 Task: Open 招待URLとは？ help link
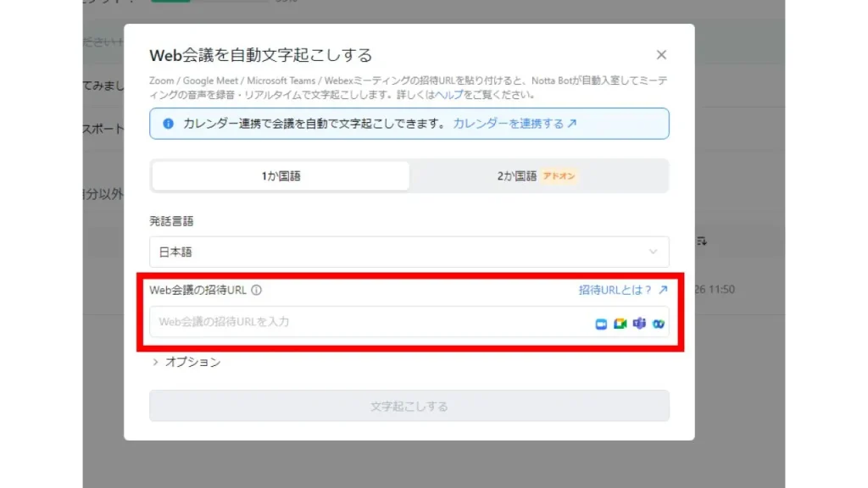click(623, 290)
